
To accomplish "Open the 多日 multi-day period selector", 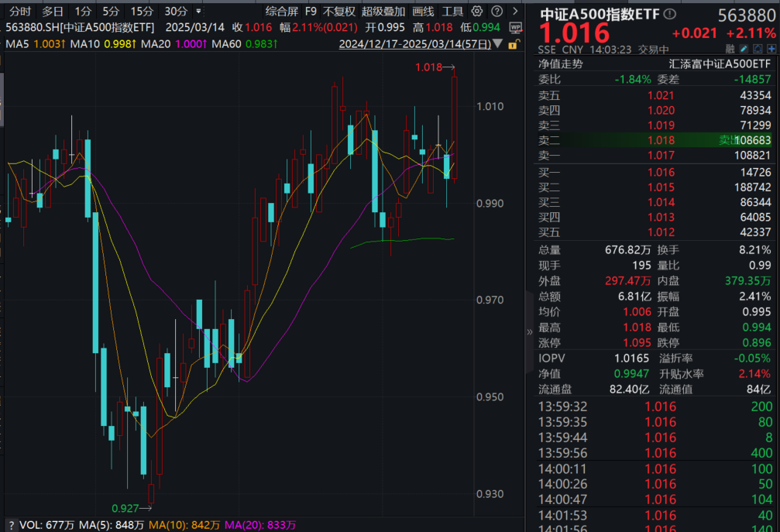I will 52,10.
